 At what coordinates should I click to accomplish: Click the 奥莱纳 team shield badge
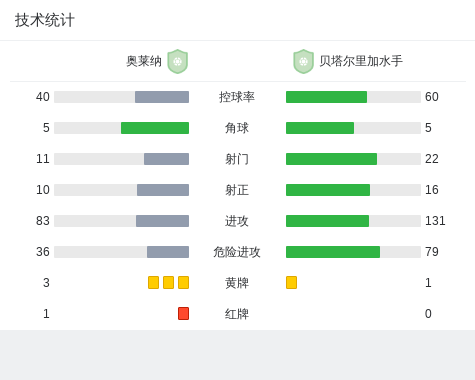tap(178, 61)
